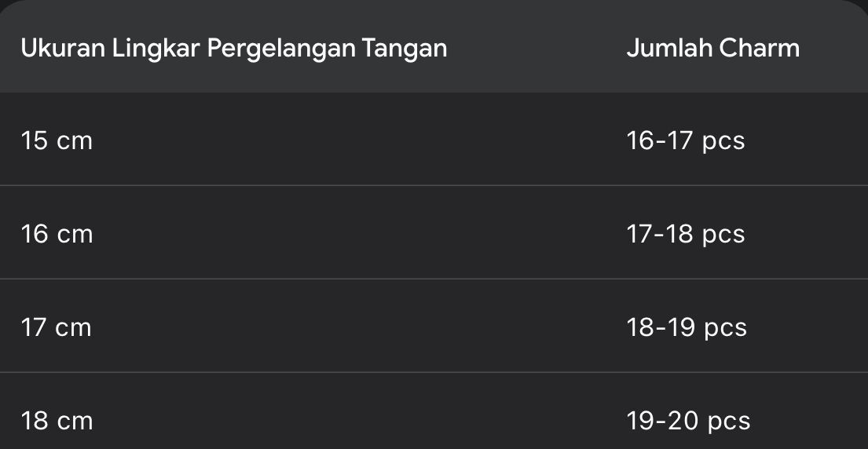The height and width of the screenshot is (449, 868).
Task: Click the divider line below the 15 cm row
Action: click(434, 186)
